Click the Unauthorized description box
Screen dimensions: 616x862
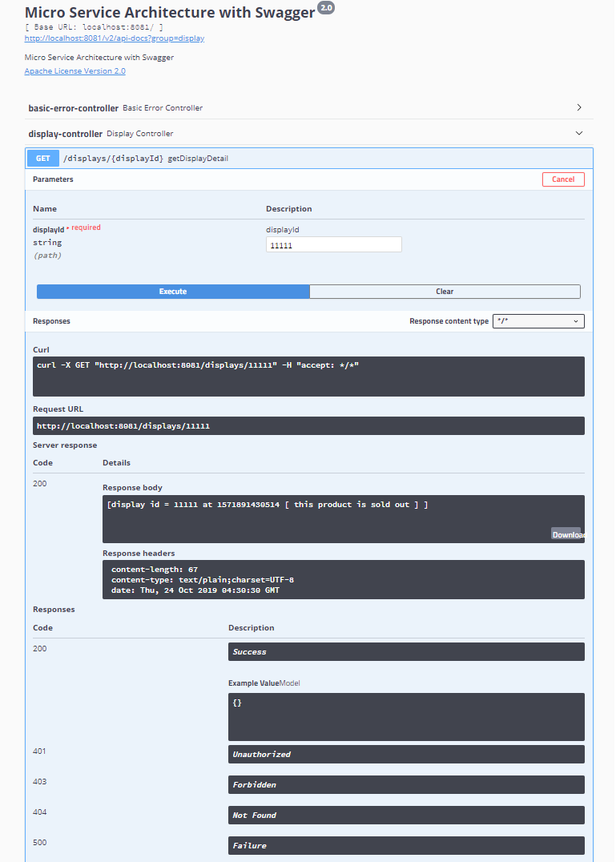coord(406,755)
